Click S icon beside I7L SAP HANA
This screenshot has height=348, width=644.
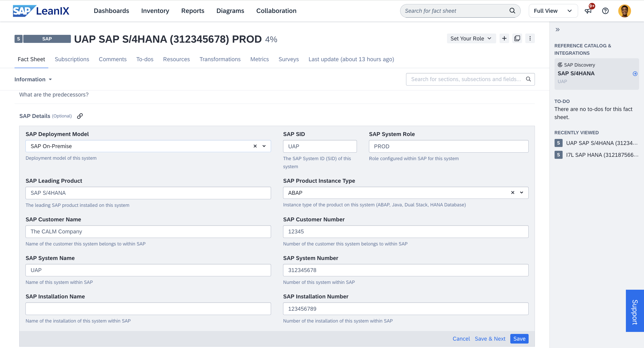tap(559, 155)
